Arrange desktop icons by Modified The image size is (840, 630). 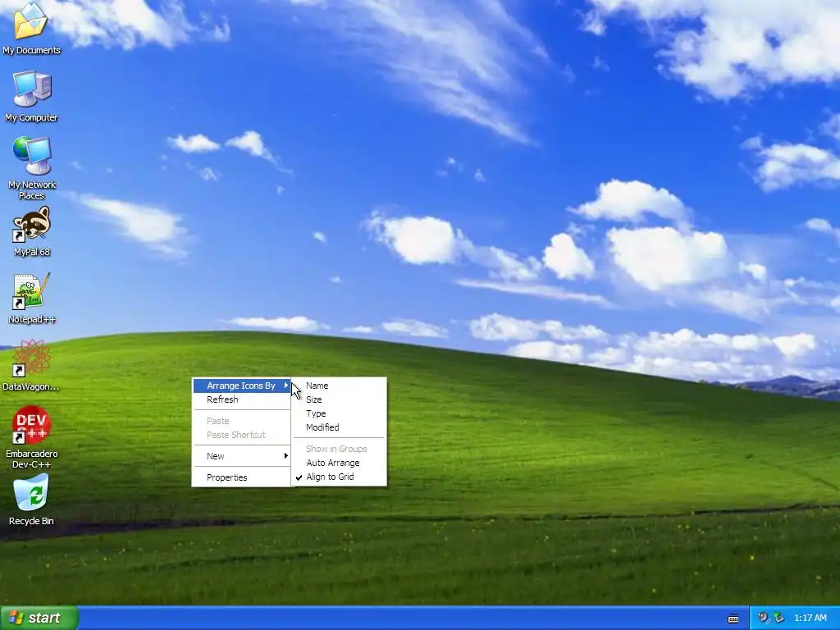tap(339, 427)
